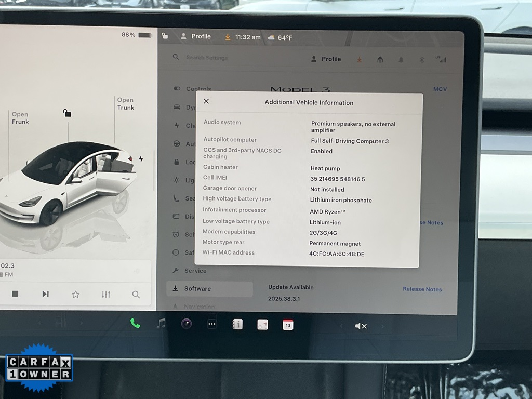The image size is (532, 399).
Task: Open the Profile menu
Action: (326, 59)
